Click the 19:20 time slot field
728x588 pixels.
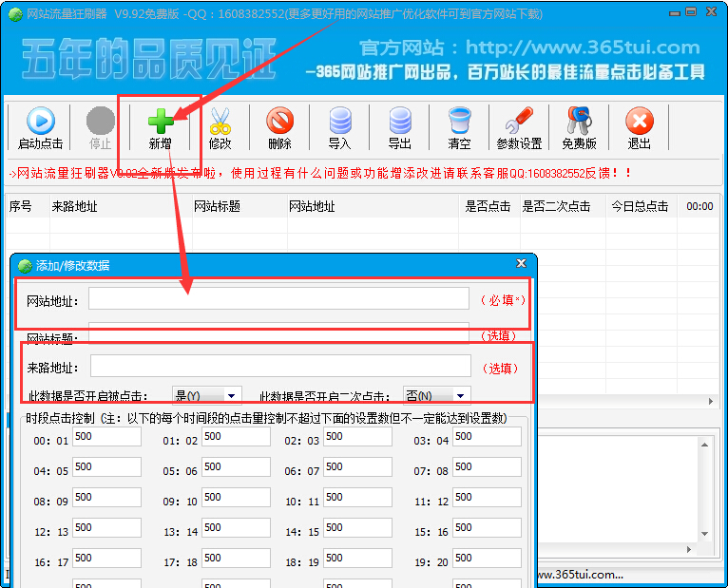click(x=487, y=559)
